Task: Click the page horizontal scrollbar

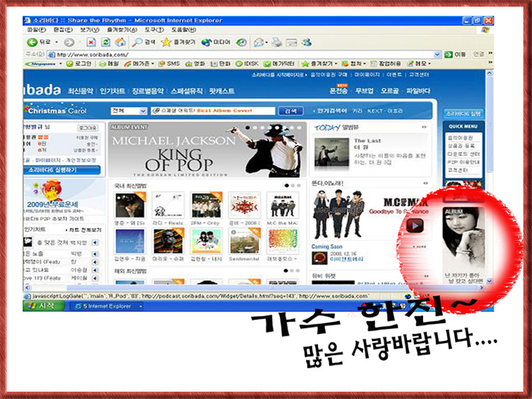Action: pos(255,287)
